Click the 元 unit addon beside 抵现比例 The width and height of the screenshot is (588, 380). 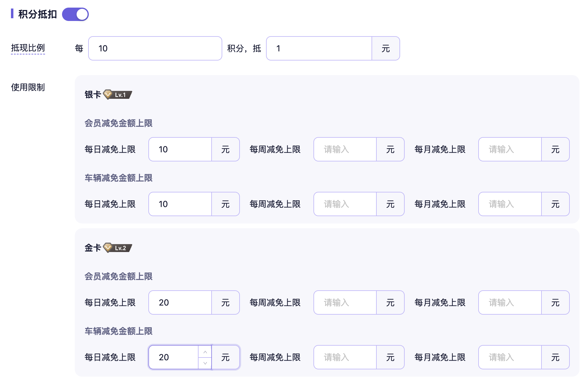(x=386, y=48)
